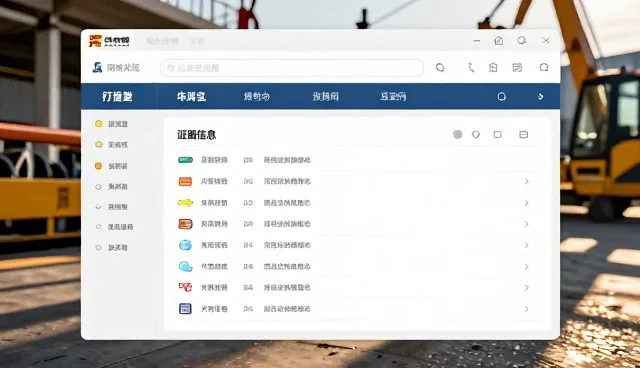This screenshot has width=640, height=368.
Task: Click the heart-shaped bubble icon in the panel header
Action: [x=476, y=134]
